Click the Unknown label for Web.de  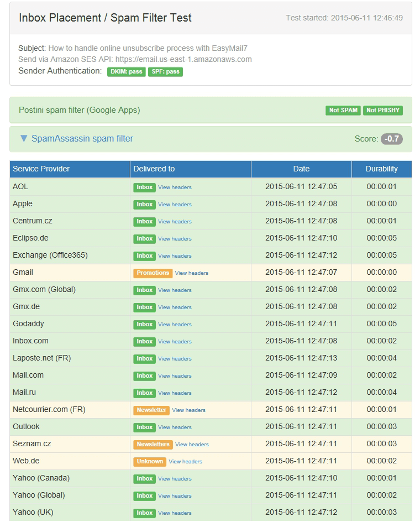[150, 462]
